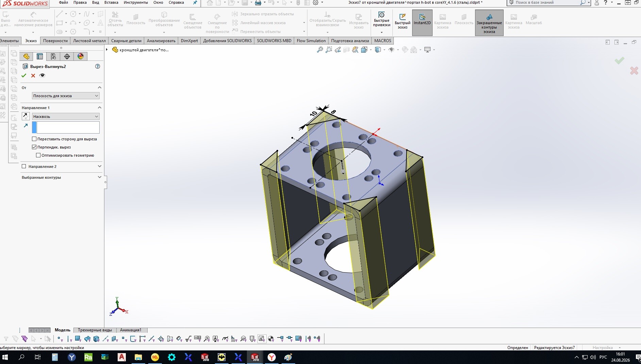
Task: Collapse the Направление 1 section
Action: click(x=99, y=108)
